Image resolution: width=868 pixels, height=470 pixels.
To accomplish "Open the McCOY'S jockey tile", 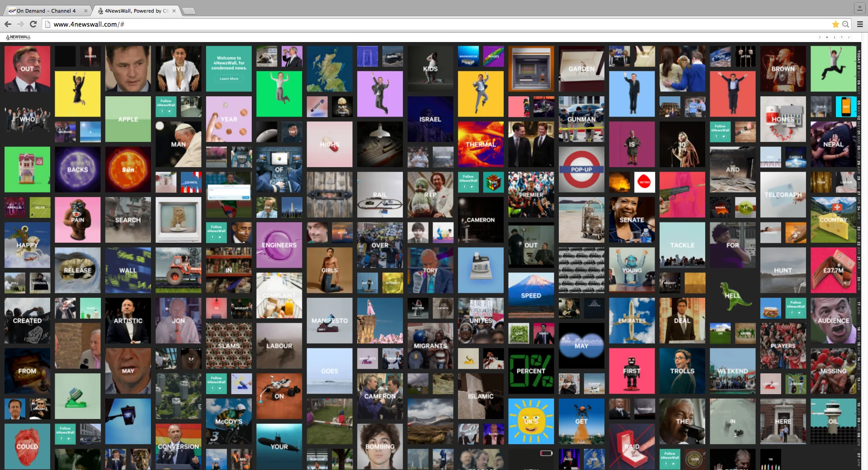I will click(x=229, y=421).
